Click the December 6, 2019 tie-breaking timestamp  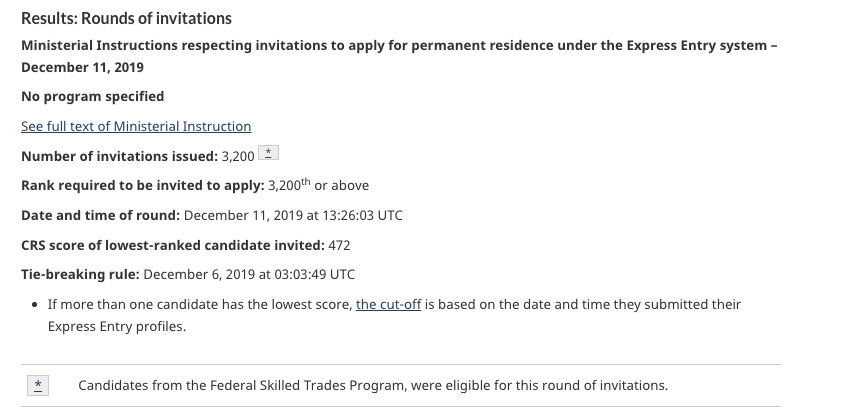point(249,274)
